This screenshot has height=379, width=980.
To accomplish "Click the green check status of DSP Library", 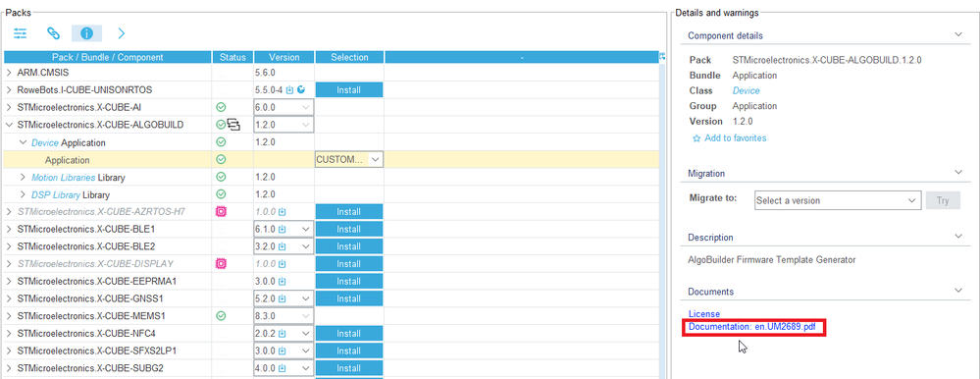I will [x=221, y=194].
